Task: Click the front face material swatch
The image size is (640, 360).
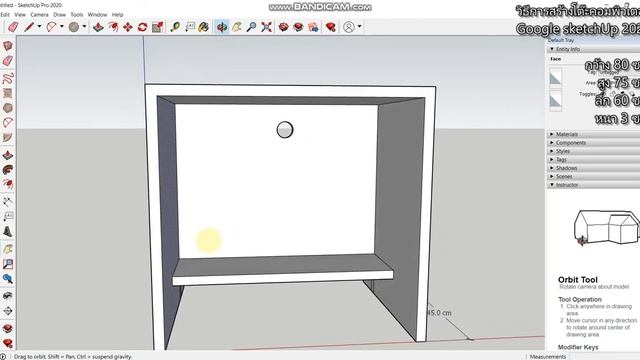Action: [x=556, y=77]
